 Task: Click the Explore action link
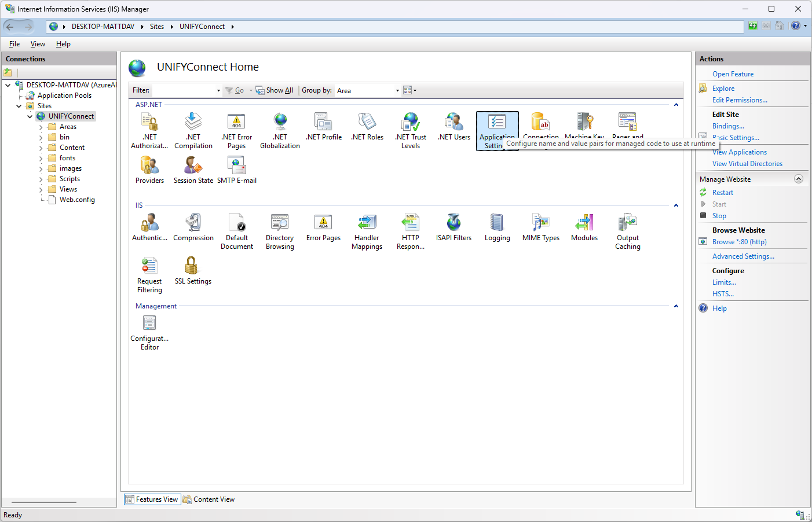[x=723, y=89]
